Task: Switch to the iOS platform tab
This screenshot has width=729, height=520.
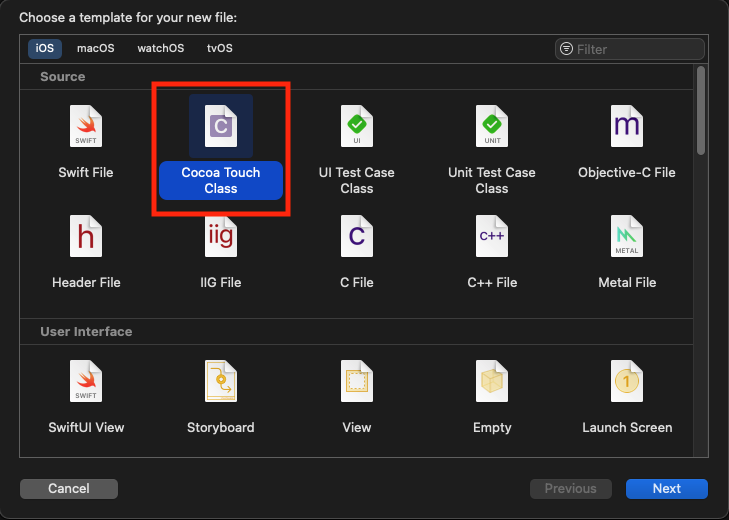Action: 45,48
